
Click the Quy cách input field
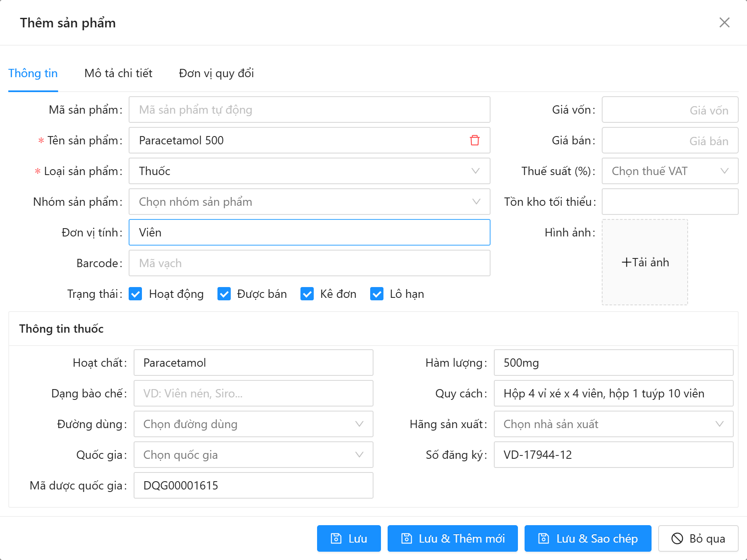click(x=613, y=393)
